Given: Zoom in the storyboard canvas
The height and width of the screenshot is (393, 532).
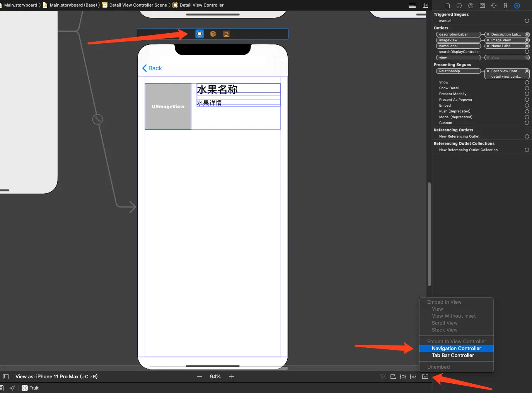Looking at the screenshot, I should tap(232, 377).
